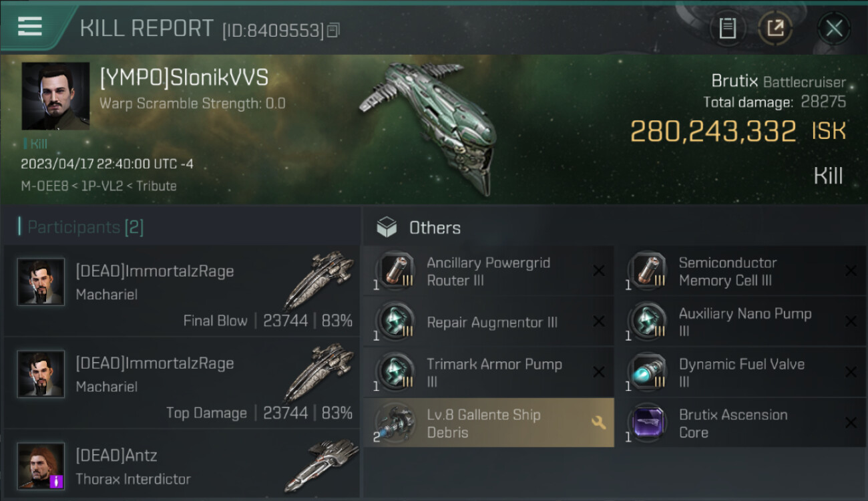
Task: Open the hamburger menu in the header
Action: click(x=30, y=27)
